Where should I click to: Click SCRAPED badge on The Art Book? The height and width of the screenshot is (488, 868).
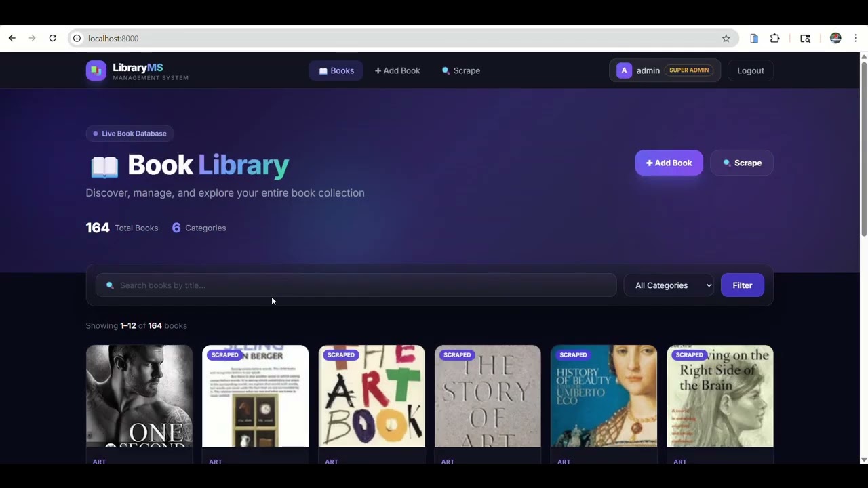click(x=340, y=354)
